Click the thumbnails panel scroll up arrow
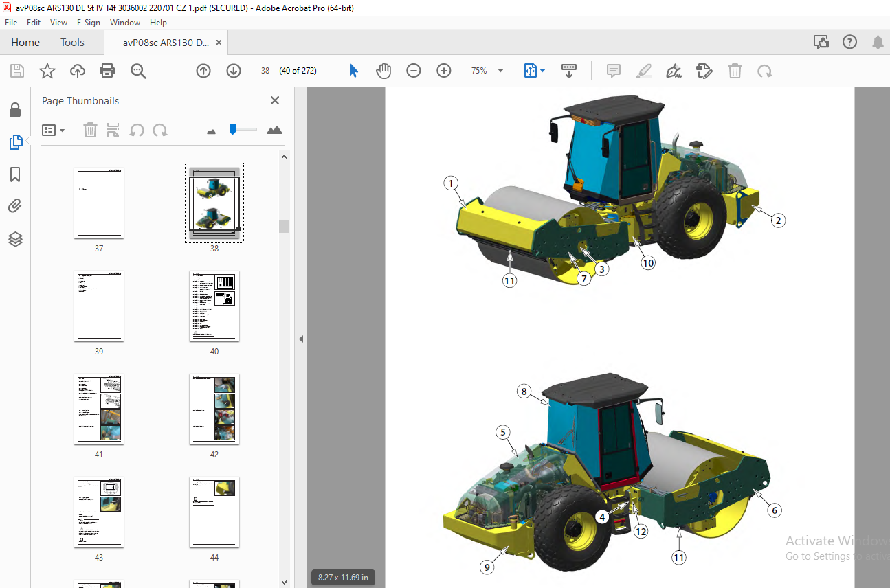Viewport: 890px width, 588px height. pos(284,157)
